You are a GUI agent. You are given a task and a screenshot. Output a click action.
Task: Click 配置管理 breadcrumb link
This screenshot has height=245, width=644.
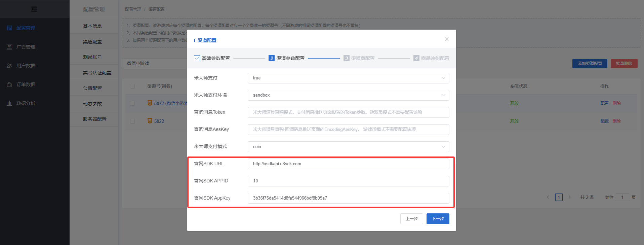coord(133,9)
